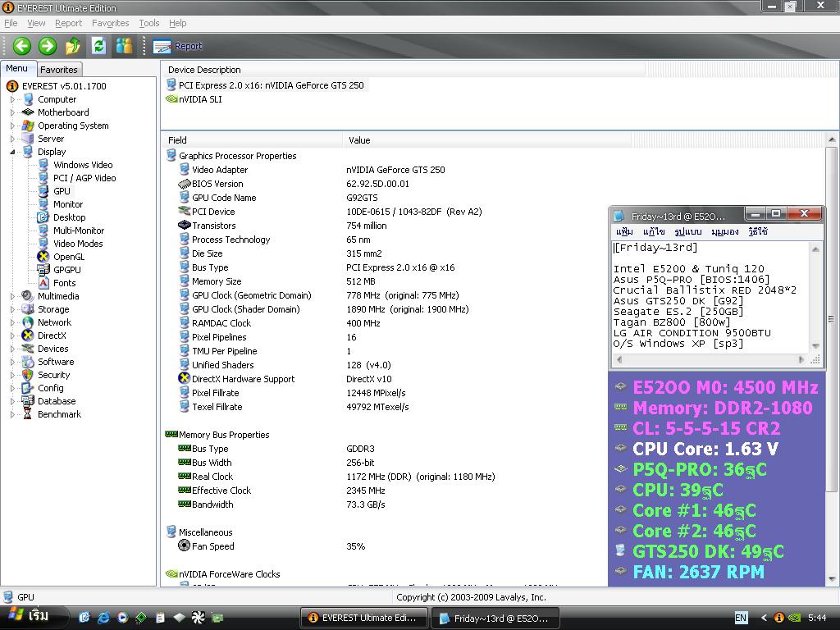Click the Up folder toolbar icon

point(73,46)
